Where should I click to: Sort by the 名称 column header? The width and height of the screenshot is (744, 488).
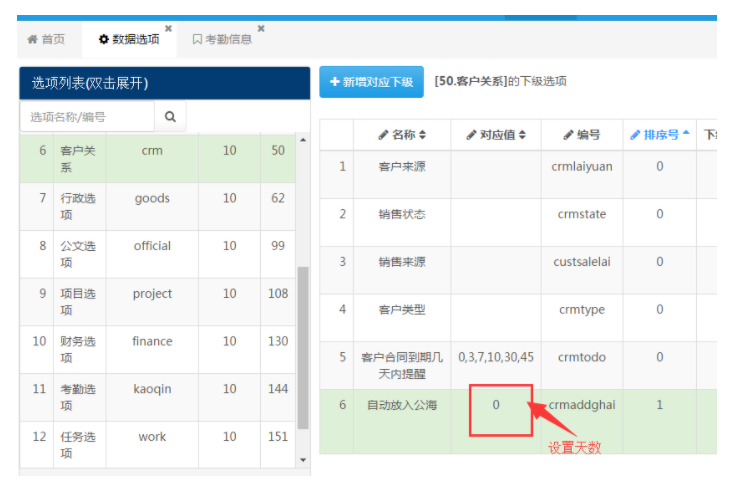click(x=402, y=135)
